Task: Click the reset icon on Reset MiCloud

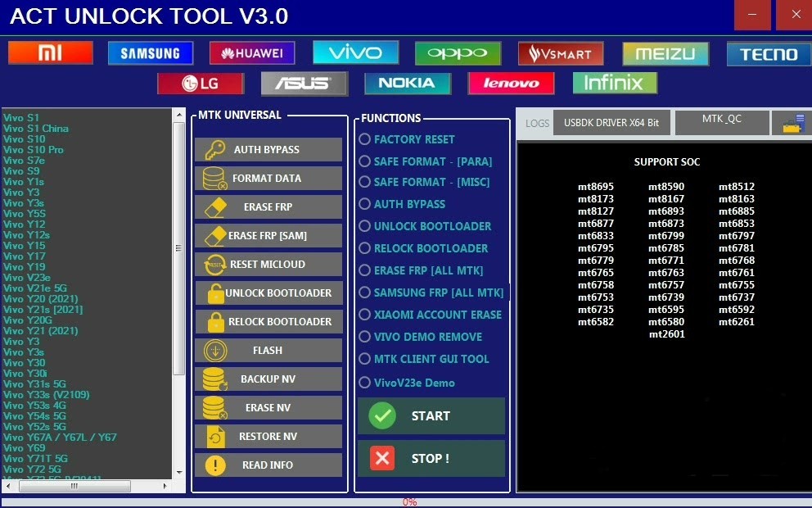Action: click(215, 265)
